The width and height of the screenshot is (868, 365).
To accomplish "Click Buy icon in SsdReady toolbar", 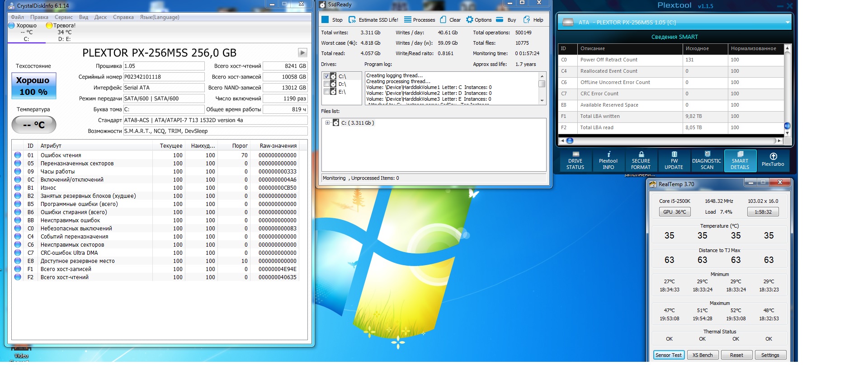I will 500,20.
